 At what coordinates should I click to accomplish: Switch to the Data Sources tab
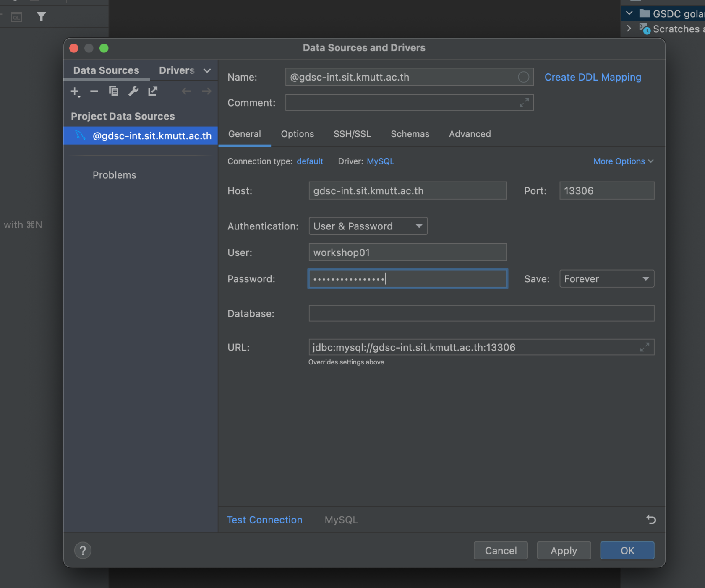(106, 70)
